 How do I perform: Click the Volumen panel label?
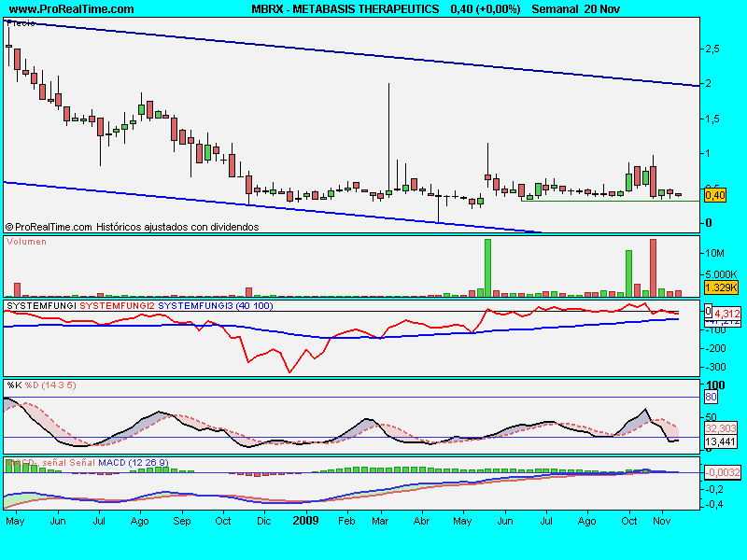(26, 242)
